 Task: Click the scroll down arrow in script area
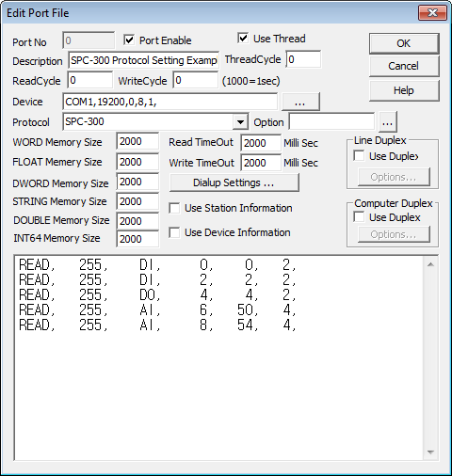point(430,452)
